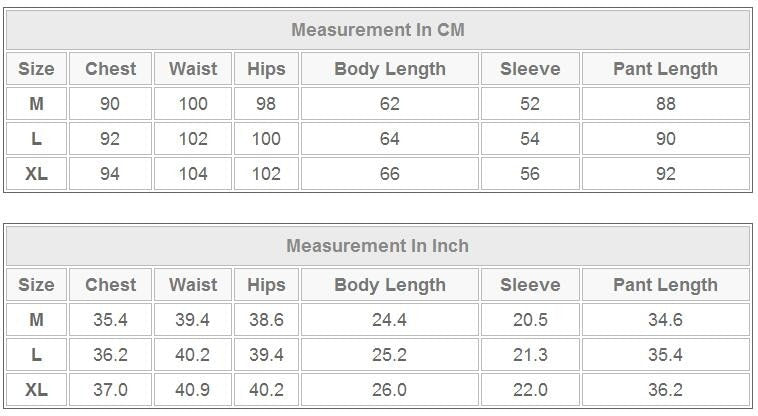758x416 pixels.
Task: Select the 37.0 chest cell for XL
Action: point(110,390)
